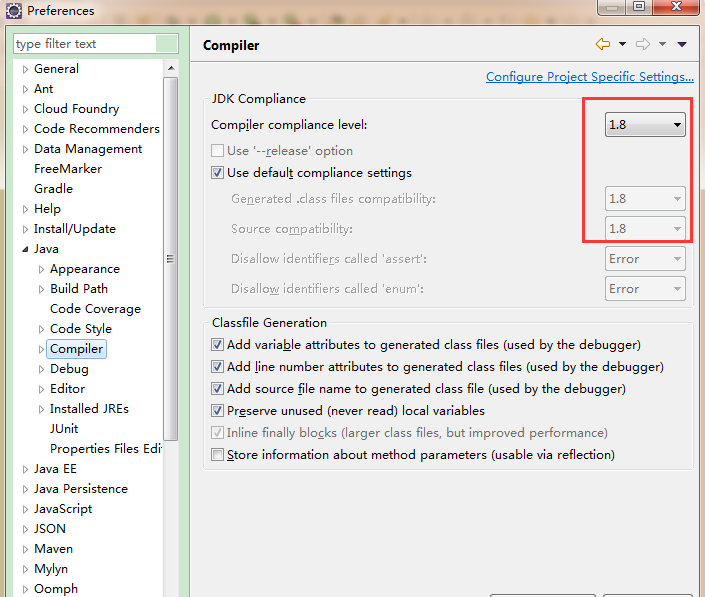Expand the Install/Update node
The image size is (705, 597).
point(25,229)
